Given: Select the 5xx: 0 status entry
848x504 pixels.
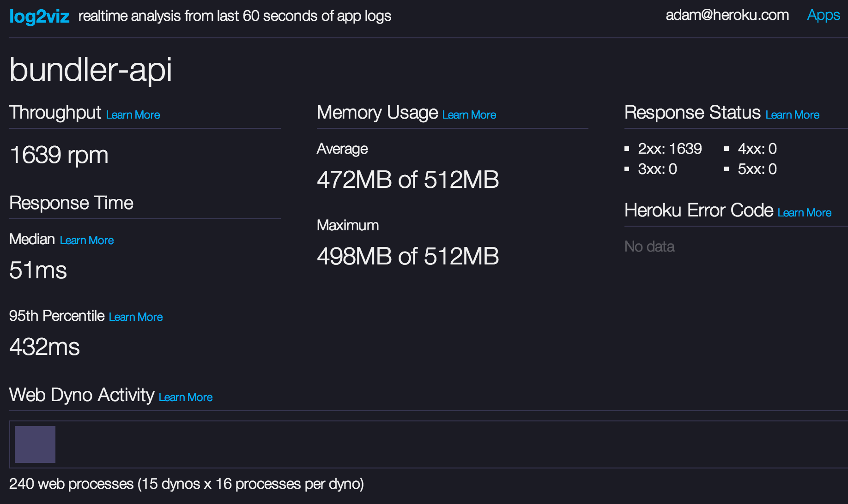Looking at the screenshot, I should pos(757,169).
